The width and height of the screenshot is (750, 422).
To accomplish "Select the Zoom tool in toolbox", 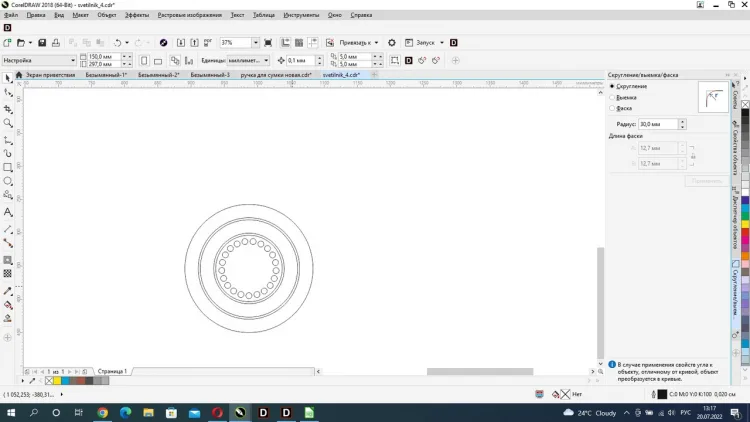I will 8,123.
